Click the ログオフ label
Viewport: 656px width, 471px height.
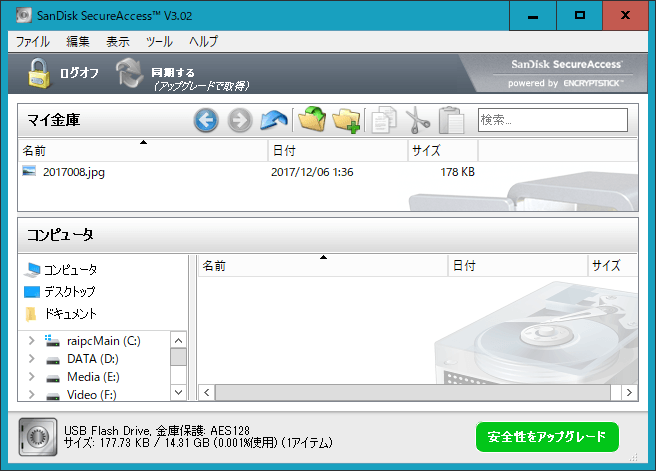79,73
